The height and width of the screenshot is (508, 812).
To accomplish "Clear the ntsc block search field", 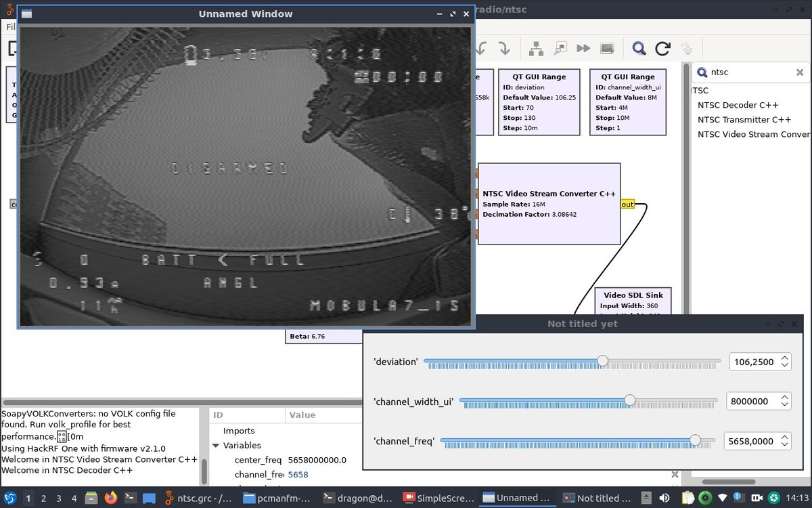I will [799, 72].
